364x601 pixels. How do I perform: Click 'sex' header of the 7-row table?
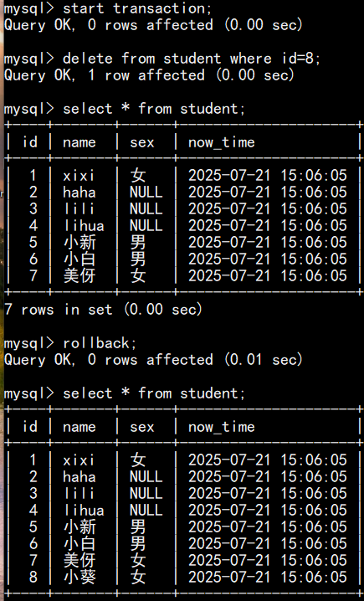[x=141, y=142]
